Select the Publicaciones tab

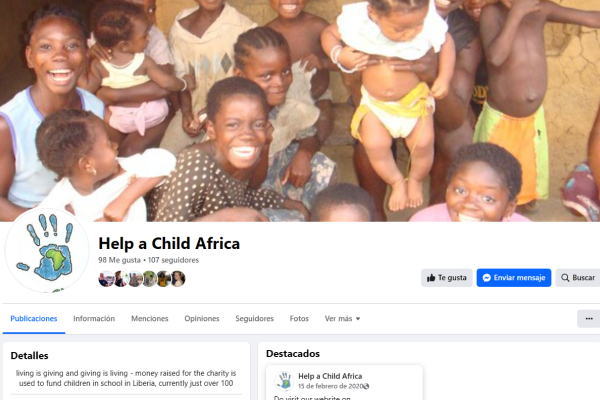click(34, 318)
